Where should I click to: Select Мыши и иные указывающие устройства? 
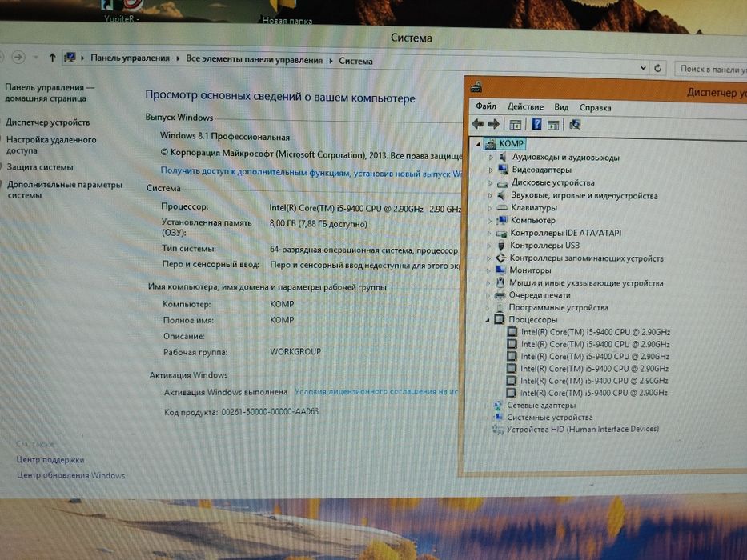(586, 283)
